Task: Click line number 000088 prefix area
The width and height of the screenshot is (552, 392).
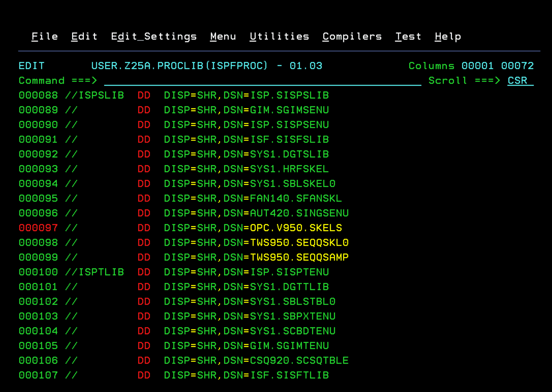Action: coord(38,96)
